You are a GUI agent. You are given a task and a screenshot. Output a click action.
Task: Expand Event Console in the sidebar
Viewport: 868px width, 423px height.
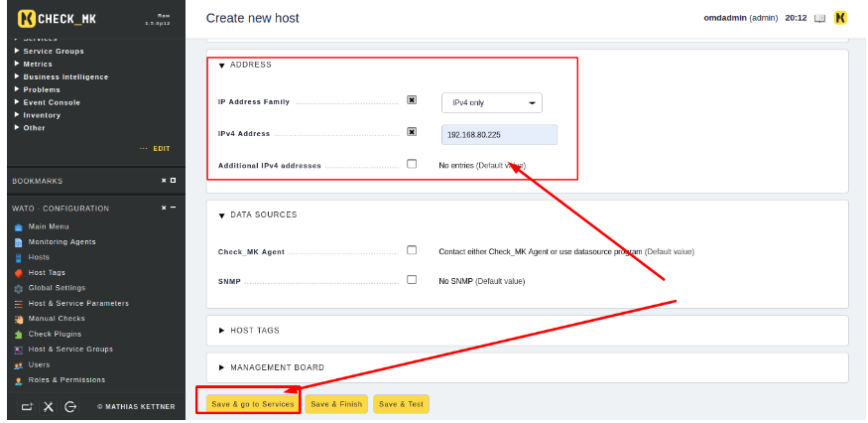17,101
